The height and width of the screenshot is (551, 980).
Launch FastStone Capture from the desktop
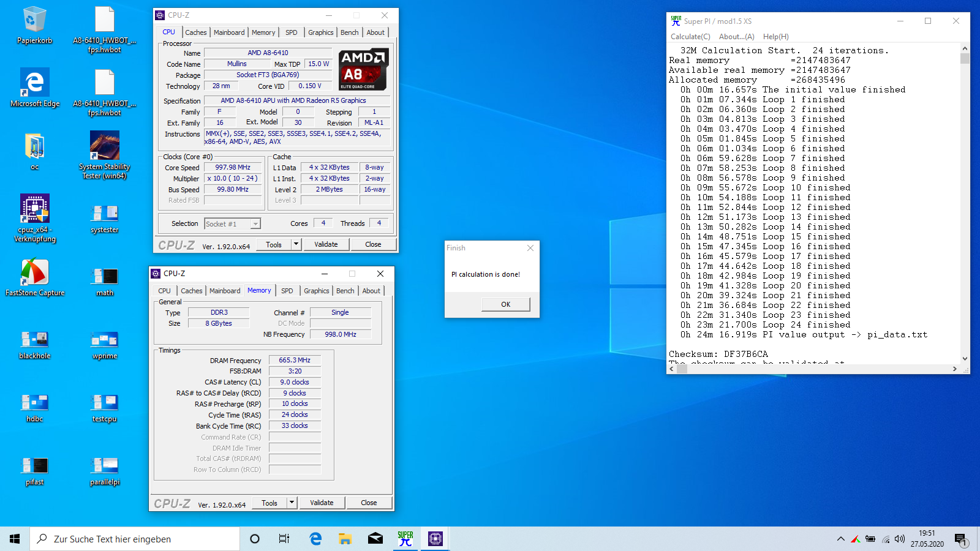coord(35,277)
